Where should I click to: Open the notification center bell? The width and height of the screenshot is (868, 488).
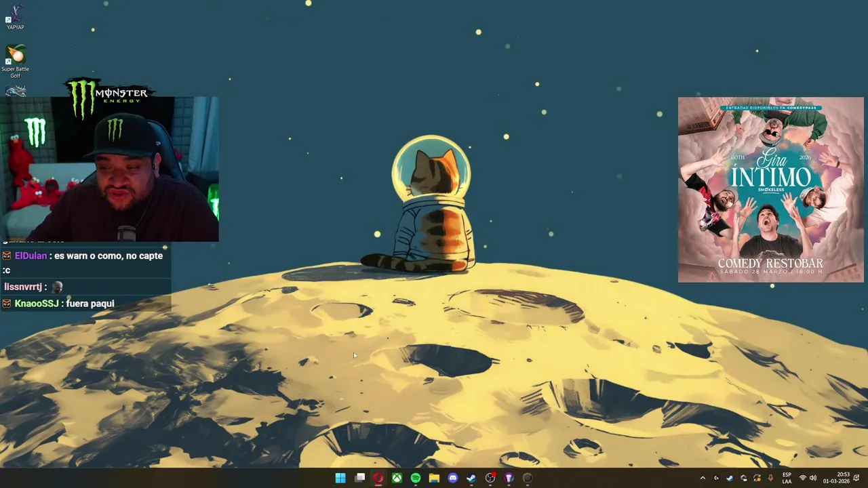click(x=856, y=478)
